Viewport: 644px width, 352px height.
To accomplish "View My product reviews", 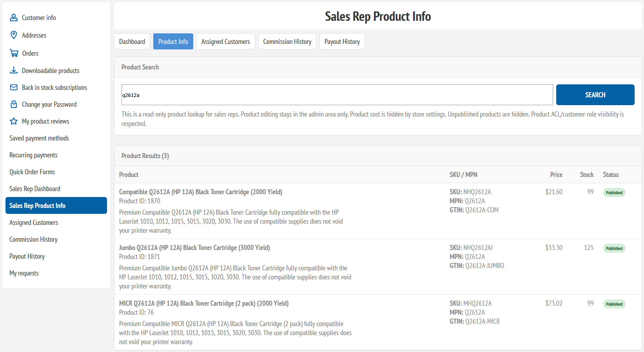I will click(45, 121).
